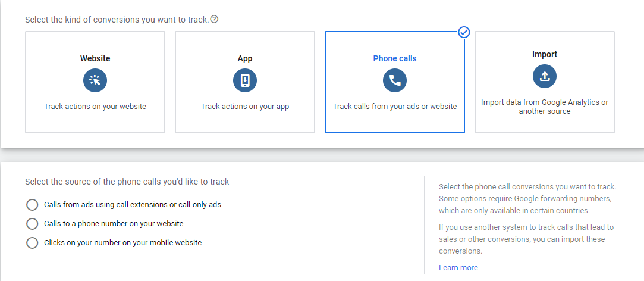Click 'Clicks on your number' label text
The height and width of the screenshot is (281, 644).
(x=122, y=243)
